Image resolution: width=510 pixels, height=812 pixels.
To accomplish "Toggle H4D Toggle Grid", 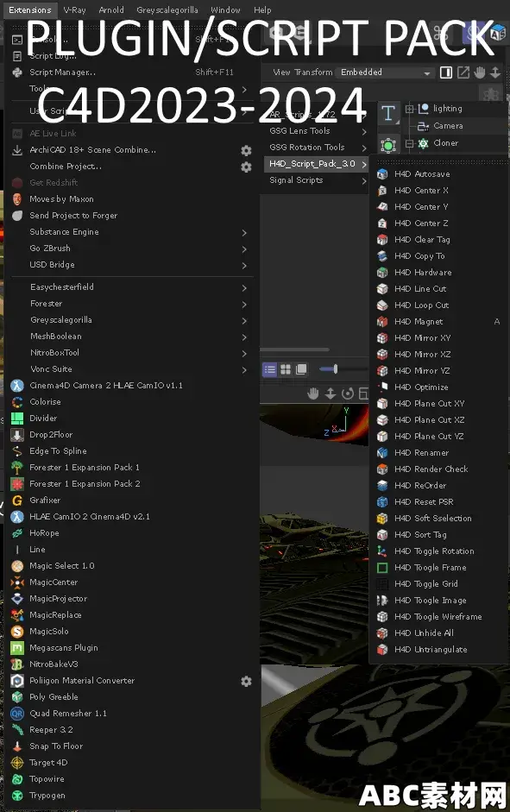I will click(426, 584).
